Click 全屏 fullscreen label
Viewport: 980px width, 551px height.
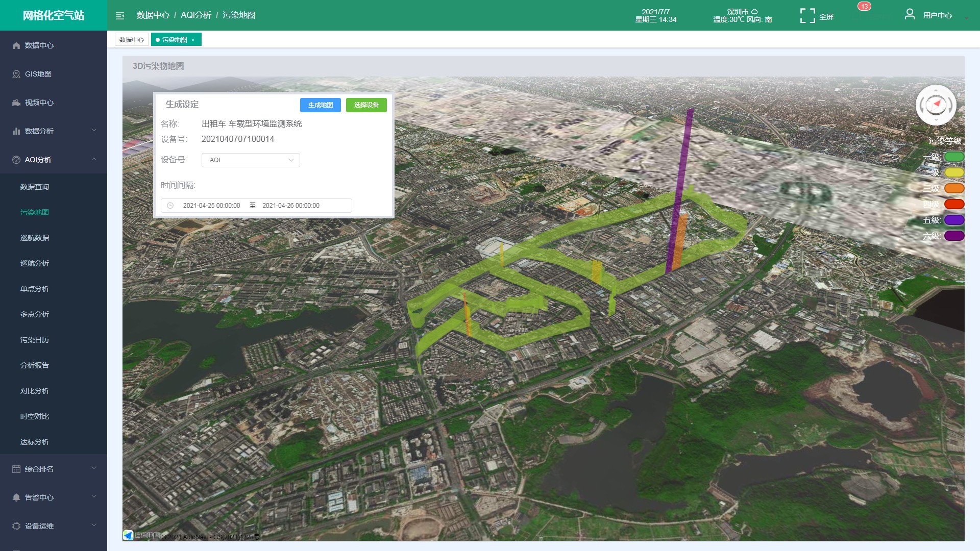click(826, 17)
